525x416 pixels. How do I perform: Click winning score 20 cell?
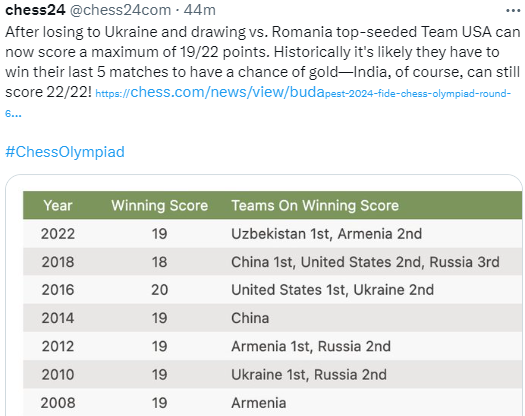click(159, 290)
